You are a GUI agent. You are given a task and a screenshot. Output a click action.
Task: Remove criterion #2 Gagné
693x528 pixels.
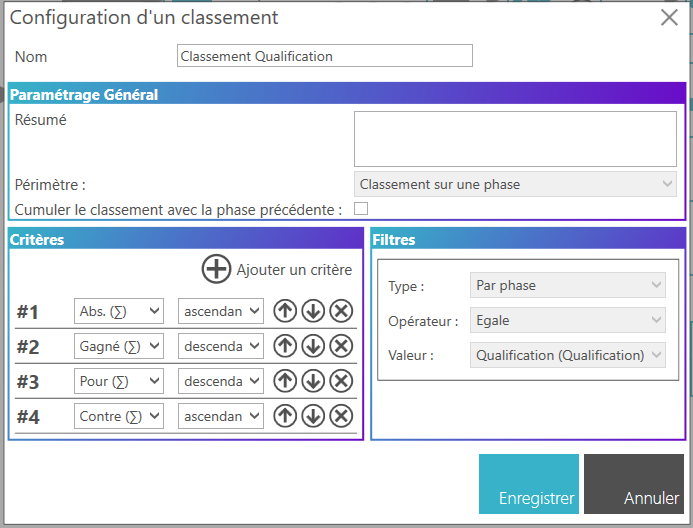tap(342, 346)
